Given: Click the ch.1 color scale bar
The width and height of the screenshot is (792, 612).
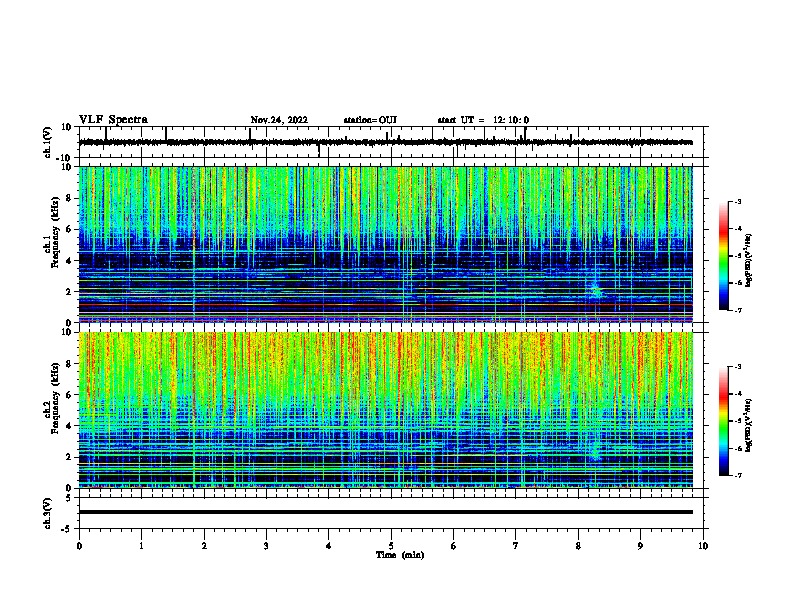Looking at the screenshot, I should click(x=723, y=256).
